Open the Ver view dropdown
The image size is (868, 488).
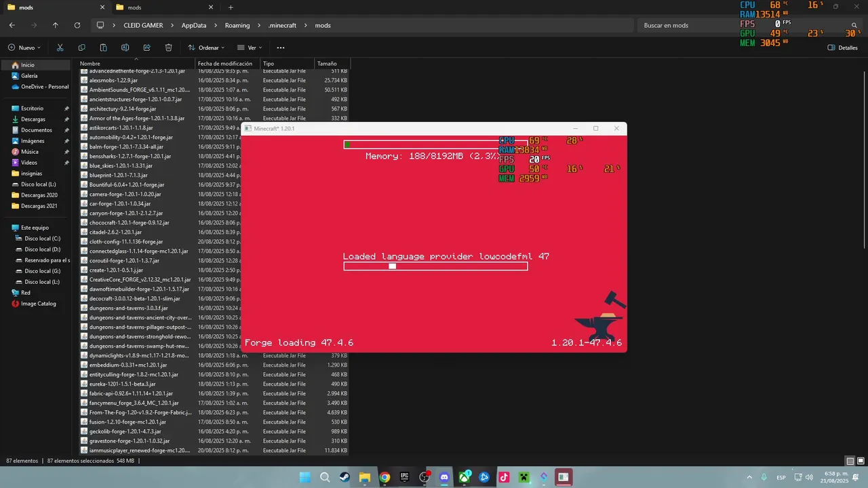[250, 47]
